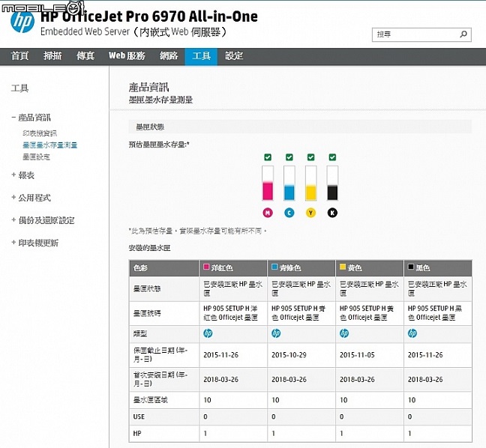486x448 pixels.
Task: Open 墨匣墨水存量測量 in the sidebar
Action: click(50, 145)
